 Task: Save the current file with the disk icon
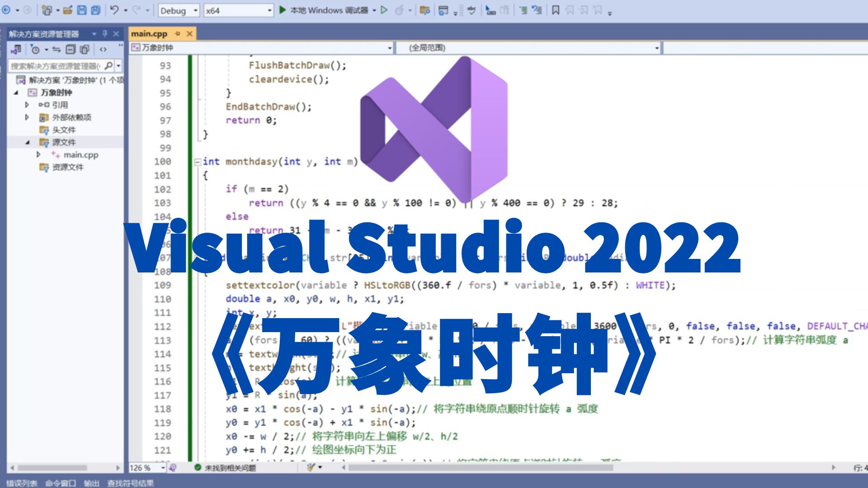coord(82,10)
